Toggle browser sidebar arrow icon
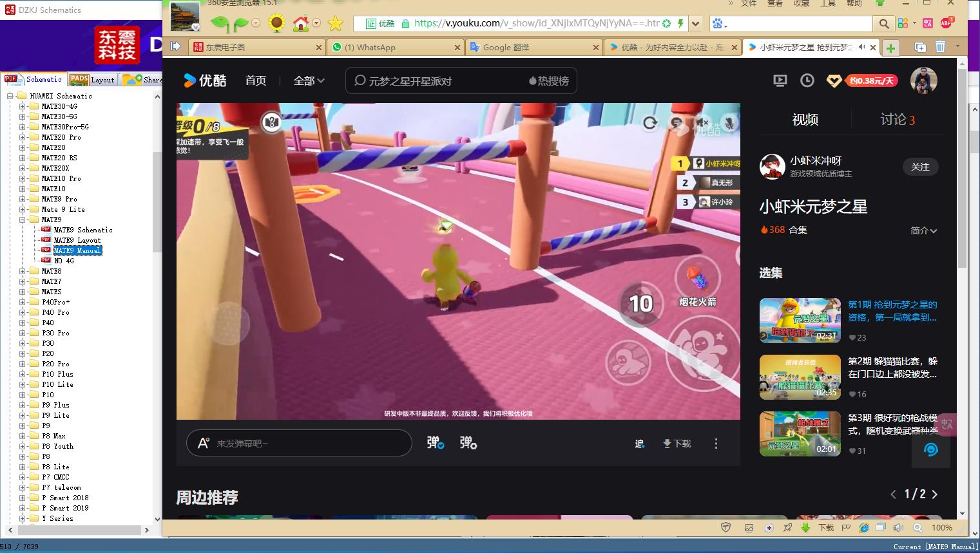This screenshot has height=553, width=980. click(x=175, y=46)
